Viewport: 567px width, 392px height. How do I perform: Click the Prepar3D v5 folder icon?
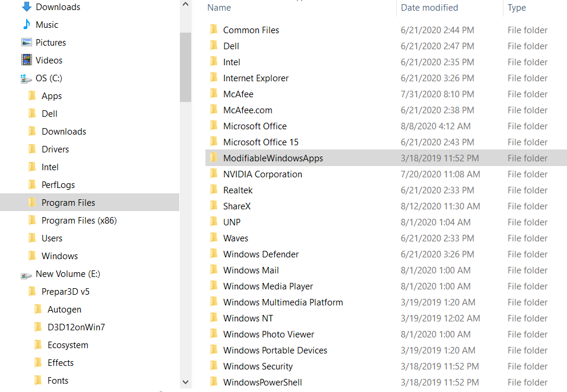click(x=32, y=292)
